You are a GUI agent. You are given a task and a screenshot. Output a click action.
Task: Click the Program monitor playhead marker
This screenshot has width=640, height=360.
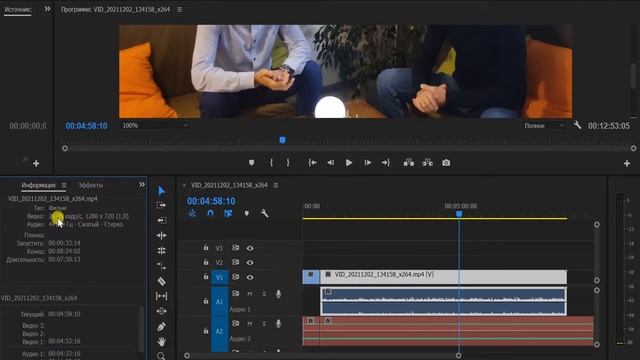282,140
